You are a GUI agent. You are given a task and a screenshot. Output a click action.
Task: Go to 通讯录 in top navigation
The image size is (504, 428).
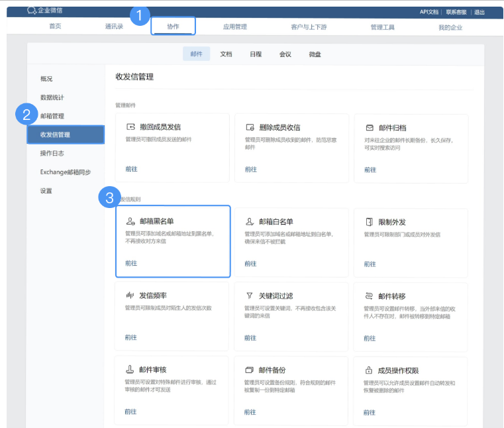114,27
